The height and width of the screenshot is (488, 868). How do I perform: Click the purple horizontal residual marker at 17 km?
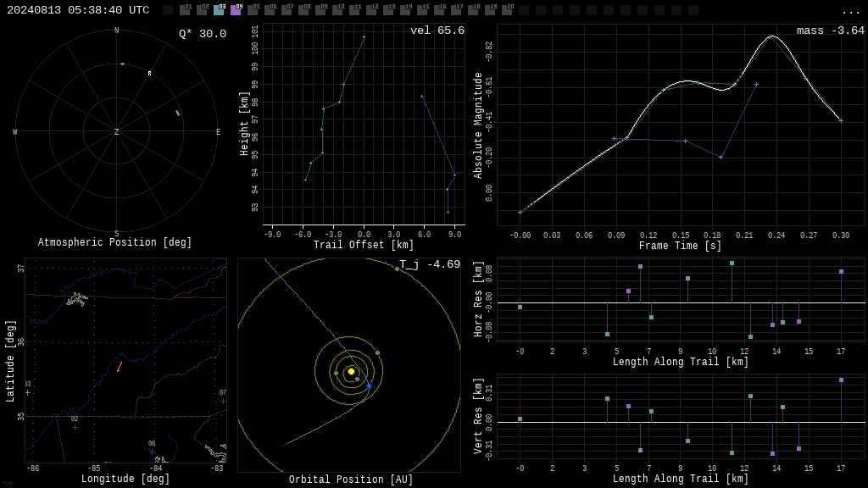coord(841,272)
